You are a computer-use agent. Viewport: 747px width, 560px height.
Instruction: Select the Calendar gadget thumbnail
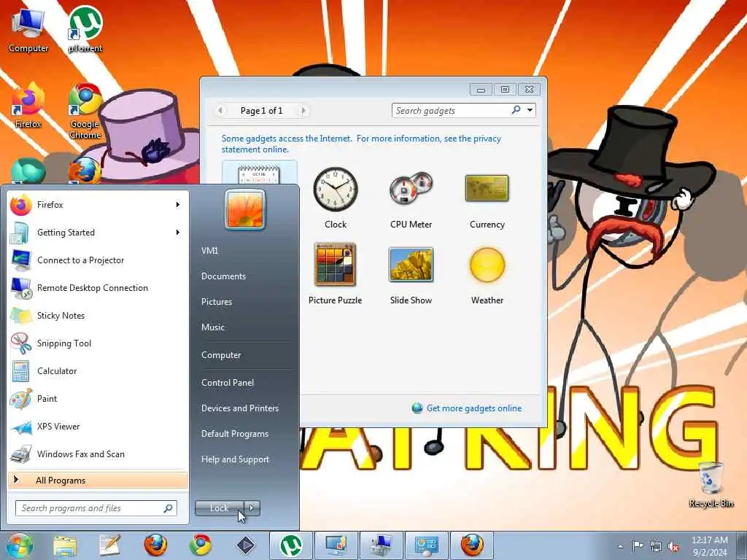pyautogui.click(x=259, y=174)
